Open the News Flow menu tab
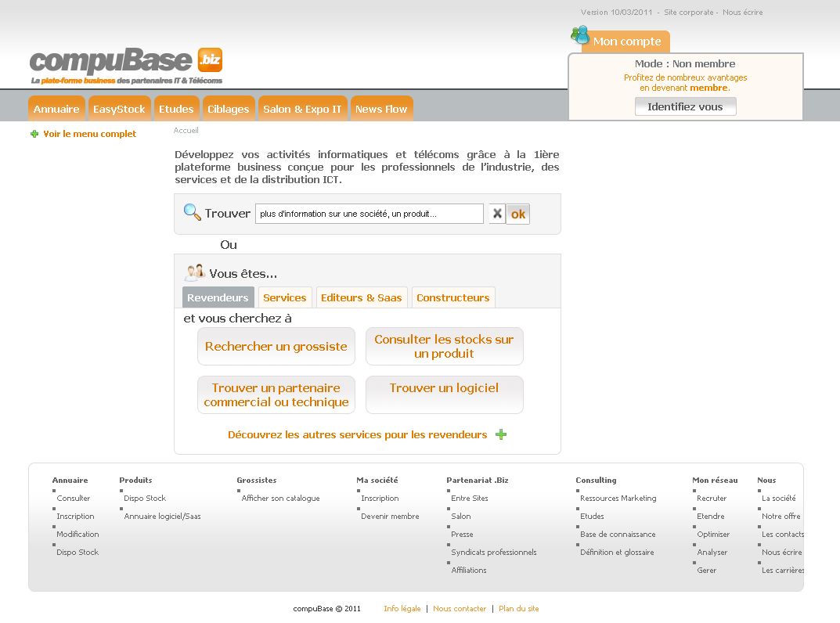 [x=381, y=109]
